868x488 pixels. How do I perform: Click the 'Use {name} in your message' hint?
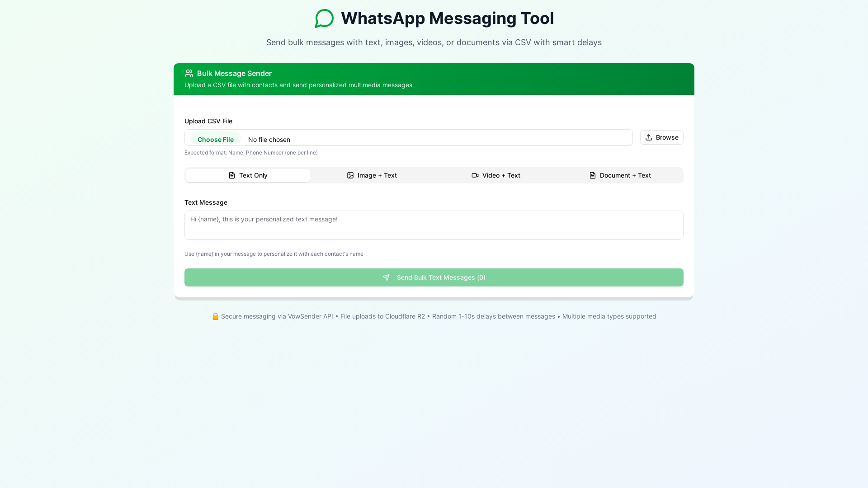click(x=274, y=254)
